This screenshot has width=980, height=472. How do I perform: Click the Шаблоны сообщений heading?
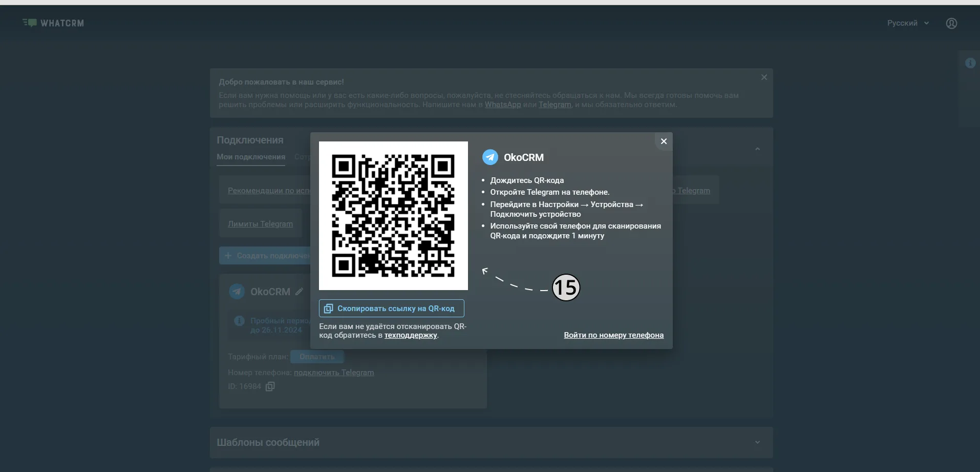(268, 442)
